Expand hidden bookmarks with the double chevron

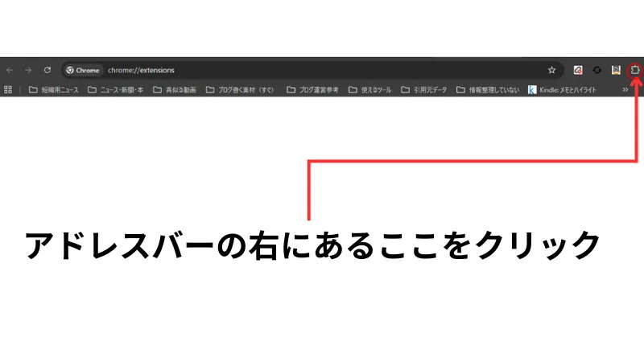tap(625, 89)
